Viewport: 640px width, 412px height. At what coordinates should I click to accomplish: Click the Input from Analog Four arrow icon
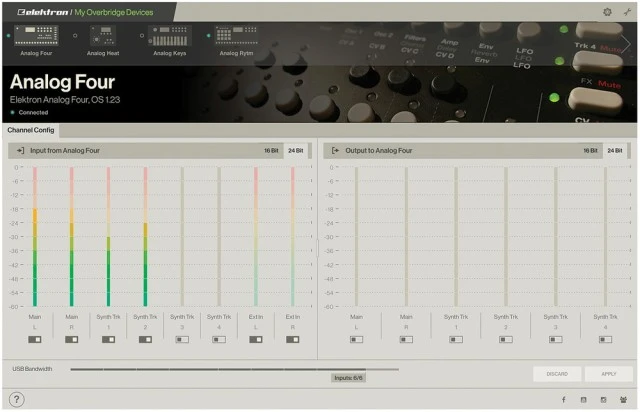pos(20,151)
